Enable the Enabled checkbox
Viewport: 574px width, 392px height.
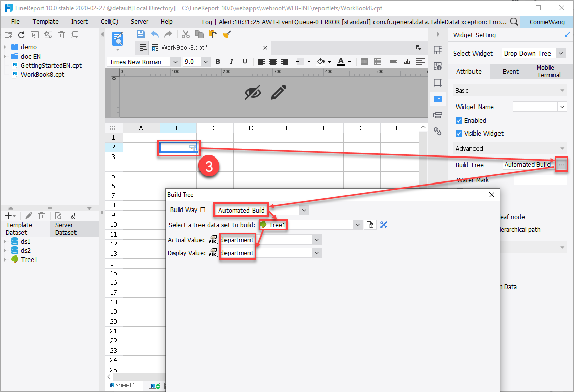click(459, 120)
